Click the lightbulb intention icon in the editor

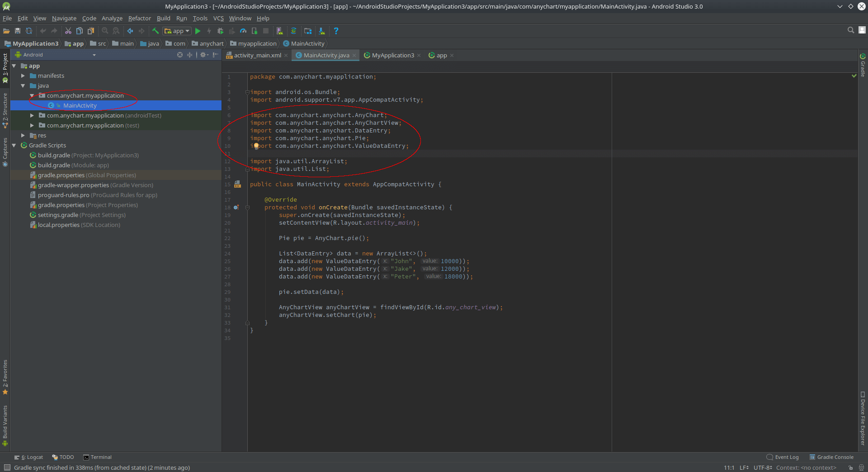256,146
